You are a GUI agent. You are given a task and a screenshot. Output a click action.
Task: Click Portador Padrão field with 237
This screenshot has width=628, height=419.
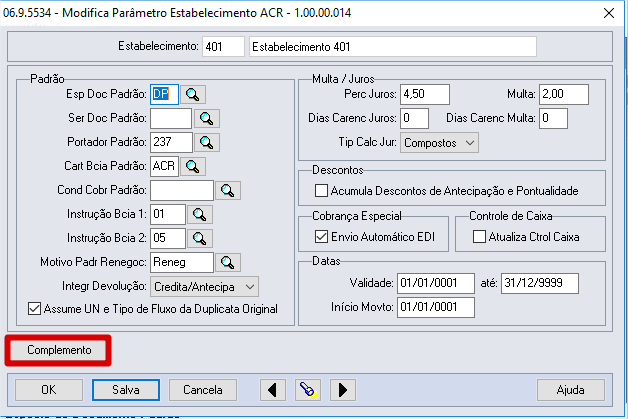pos(171,143)
